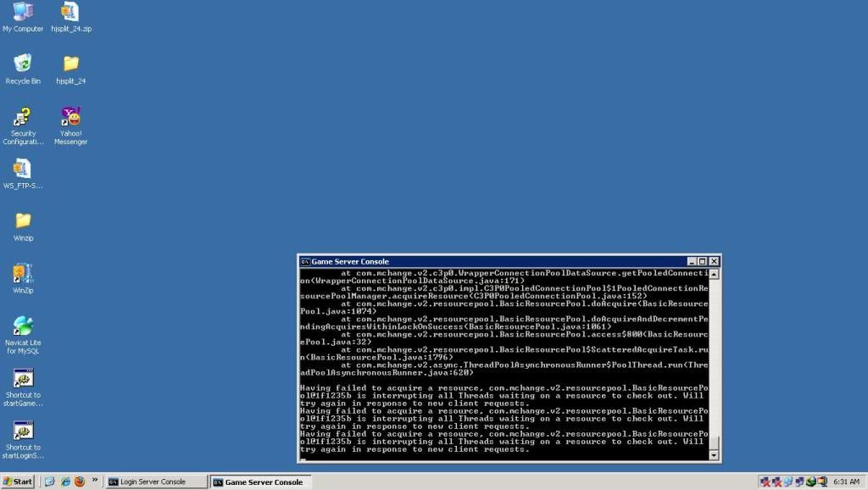Expand the quick launch overflow chevron
The height and width of the screenshot is (490, 868).
95,480
